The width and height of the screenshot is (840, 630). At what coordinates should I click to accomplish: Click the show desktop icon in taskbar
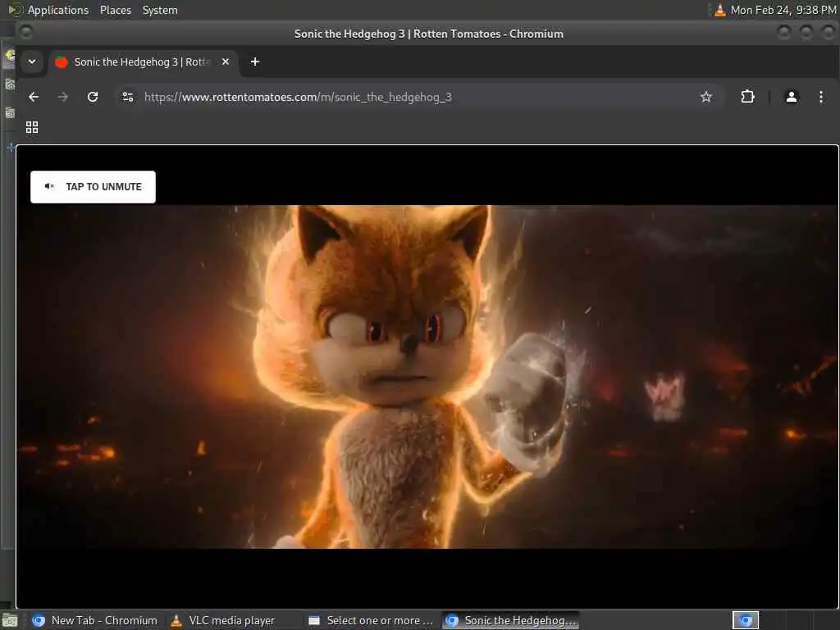tap(10, 621)
